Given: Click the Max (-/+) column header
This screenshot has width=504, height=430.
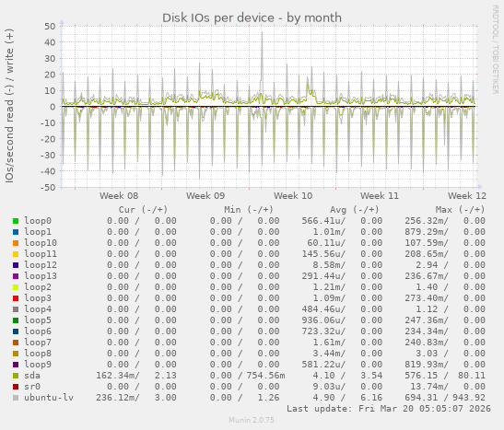Looking at the screenshot, I should [x=460, y=210].
